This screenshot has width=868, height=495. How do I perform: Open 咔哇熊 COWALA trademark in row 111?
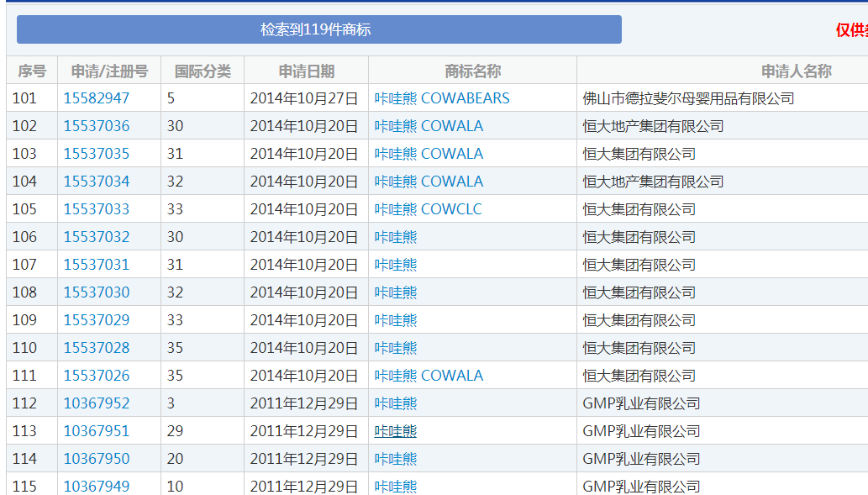(429, 375)
